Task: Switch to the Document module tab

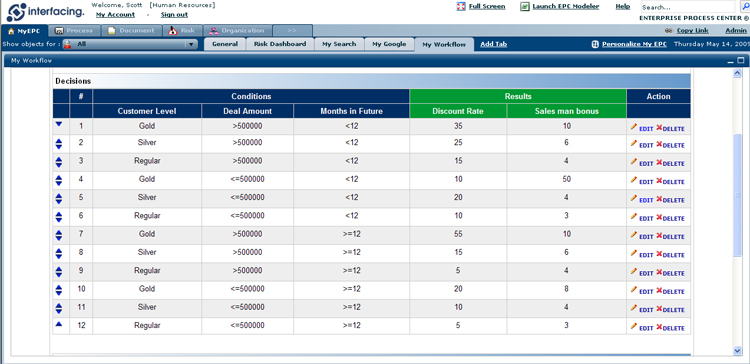Action: point(131,31)
